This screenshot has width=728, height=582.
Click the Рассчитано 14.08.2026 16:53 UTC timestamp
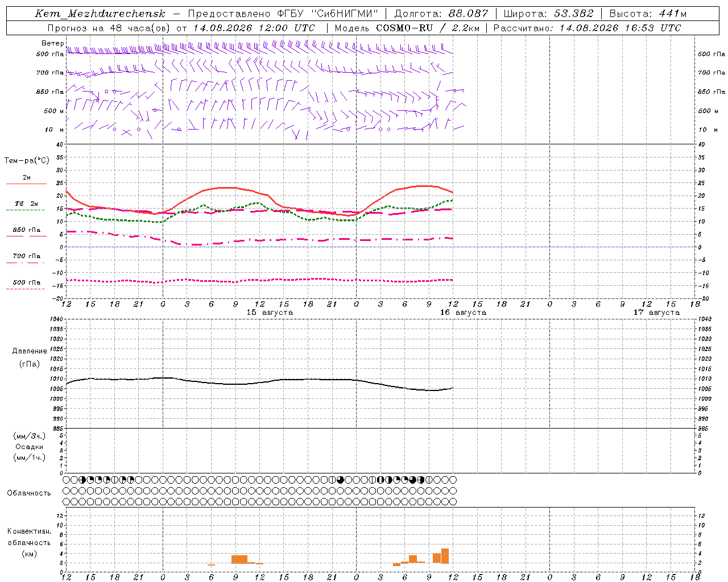tap(587, 28)
